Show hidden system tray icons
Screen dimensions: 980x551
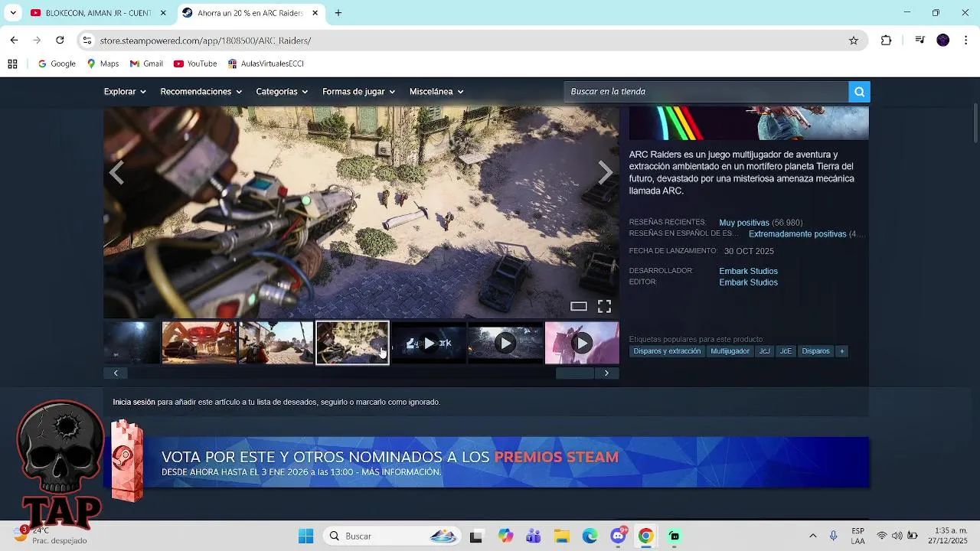tap(812, 536)
